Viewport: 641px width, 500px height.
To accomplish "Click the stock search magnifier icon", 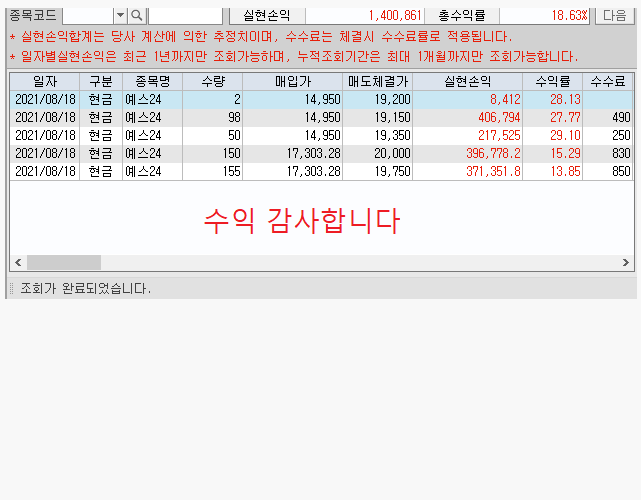I will [137, 15].
